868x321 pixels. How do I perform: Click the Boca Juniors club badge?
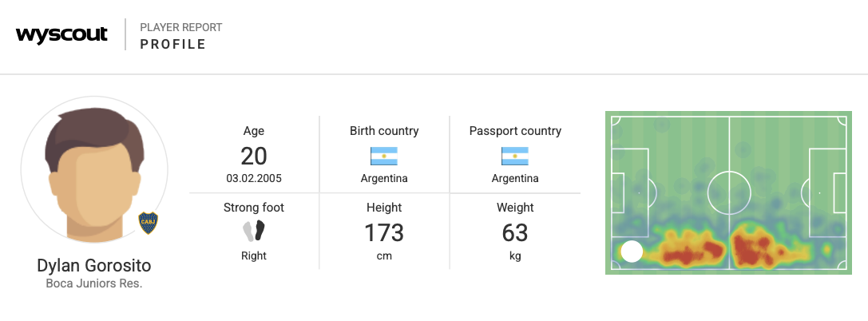[x=148, y=223]
